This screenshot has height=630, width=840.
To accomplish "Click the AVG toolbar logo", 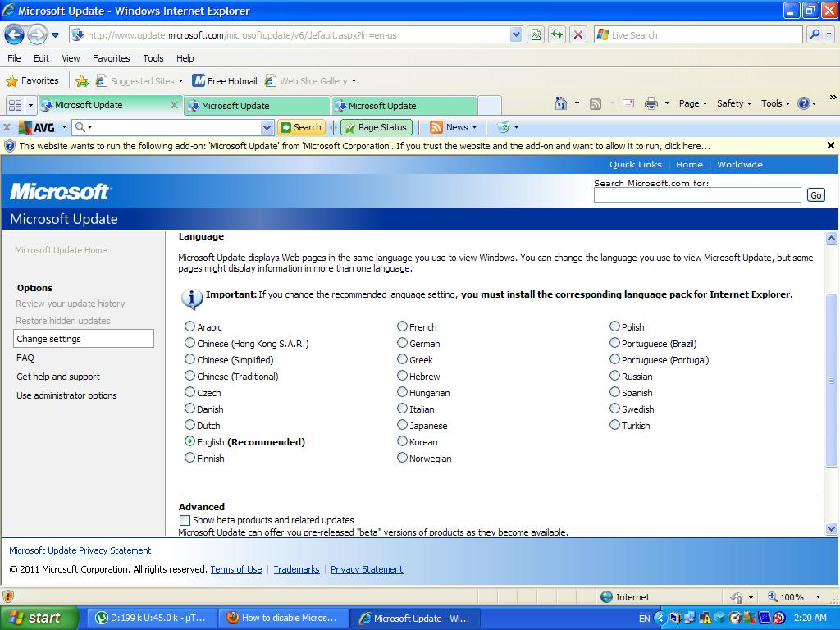I will pyautogui.click(x=36, y=127).
